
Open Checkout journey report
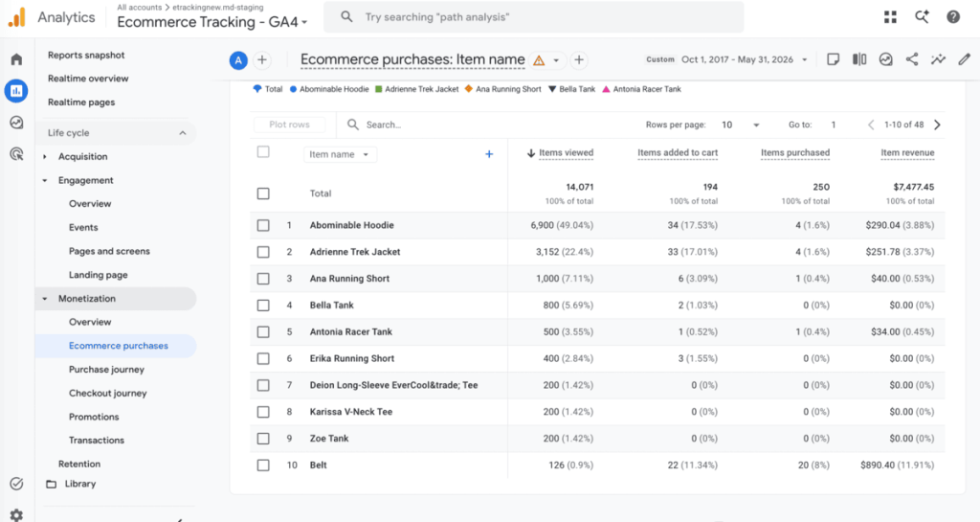pos(107,394)
